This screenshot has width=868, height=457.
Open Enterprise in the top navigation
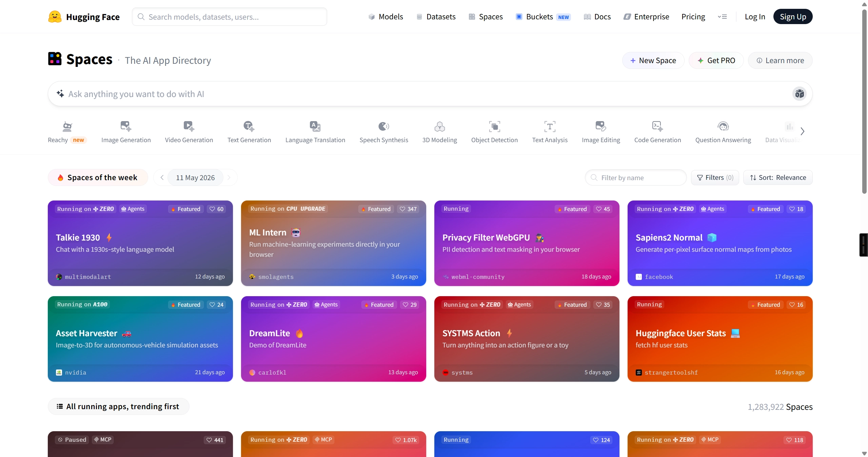click(646, 17)
